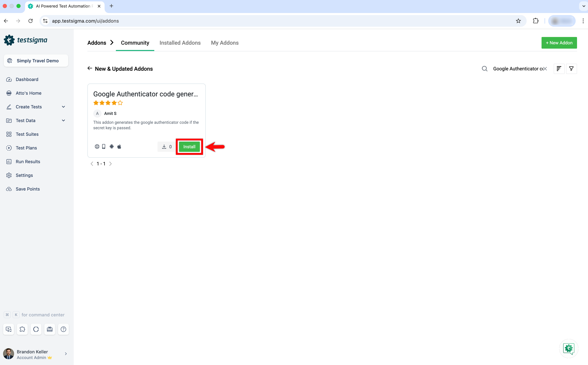Viewport: 588px width, 365px height.
Task: Click the Testsigma logo at top left
Action: (26, 40)
